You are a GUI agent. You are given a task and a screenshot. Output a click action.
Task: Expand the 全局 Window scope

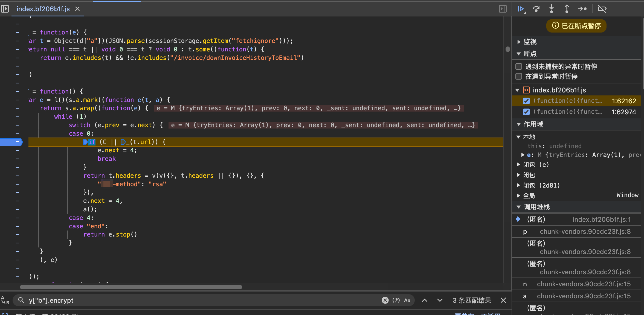[x=518, y=196]
